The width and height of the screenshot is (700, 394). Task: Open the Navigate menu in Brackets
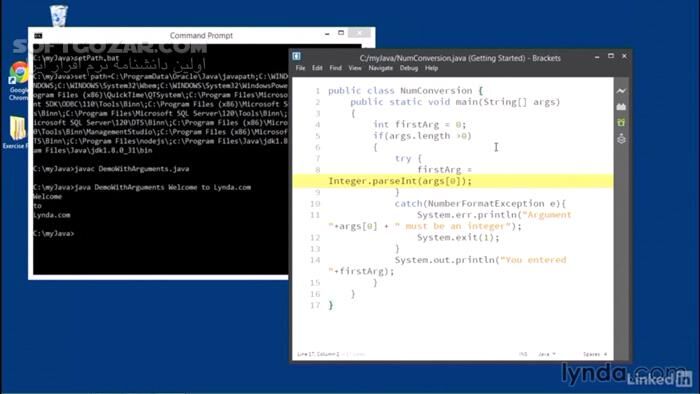click(x=380, y=68)
